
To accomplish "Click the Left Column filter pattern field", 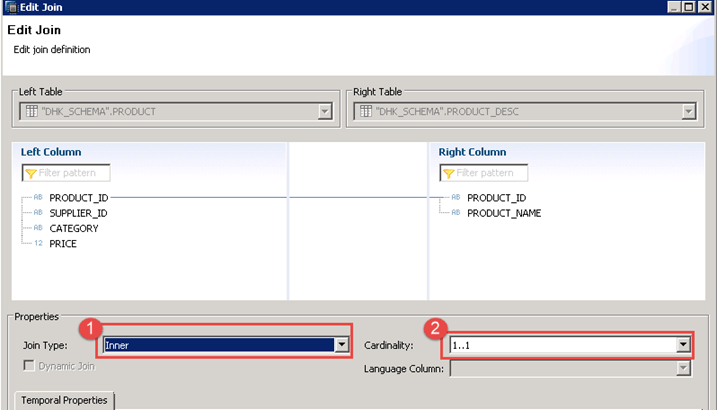I will point(72,173).
